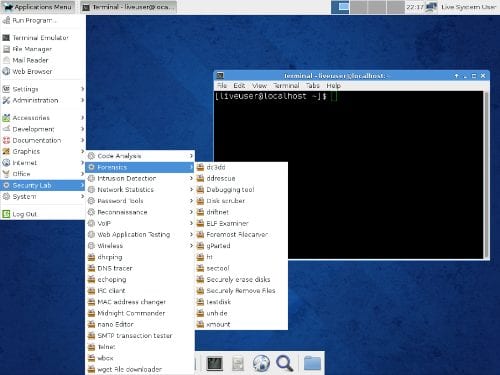Open folder icon in bottom dock

pos(312,363)
